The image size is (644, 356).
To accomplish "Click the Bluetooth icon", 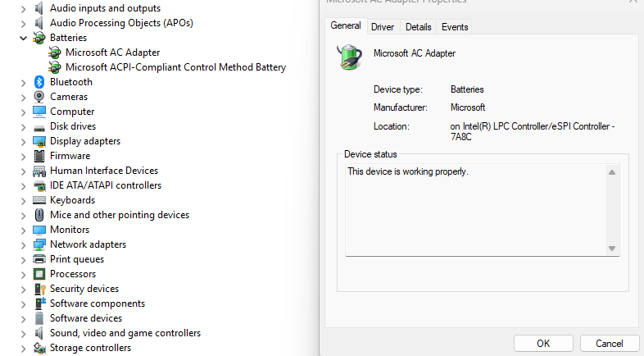I will [x=39, y=82].
